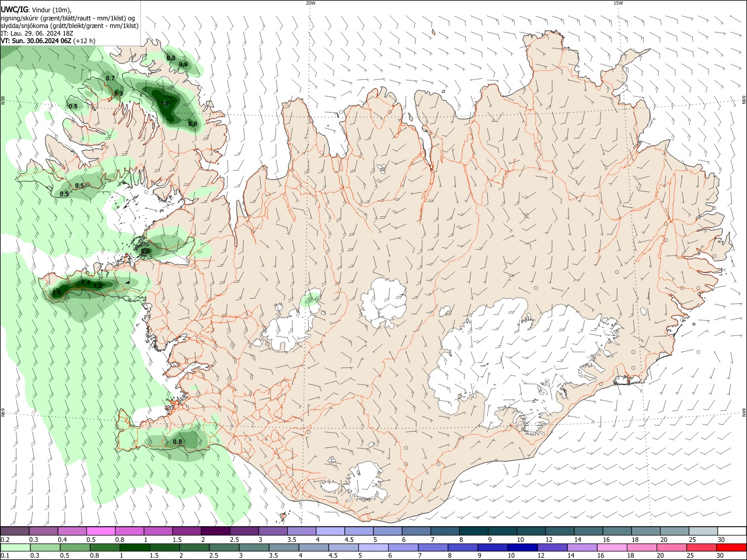Click the '0.2' value on the purple snow scale
747x560 pixels.
5,540
